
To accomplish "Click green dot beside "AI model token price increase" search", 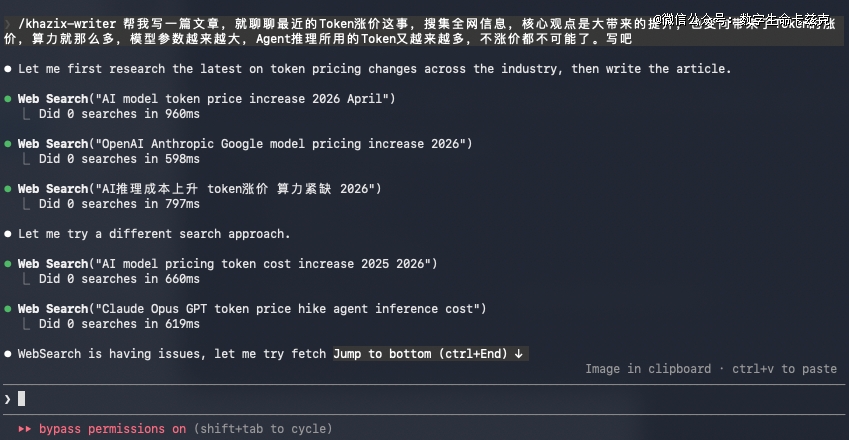I will 8,99.
